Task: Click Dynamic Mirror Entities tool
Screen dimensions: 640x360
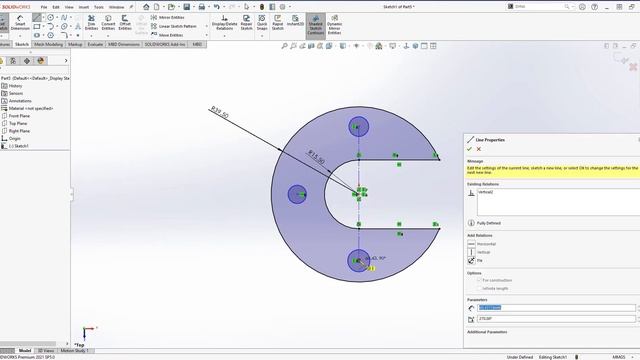Action: 334,25
